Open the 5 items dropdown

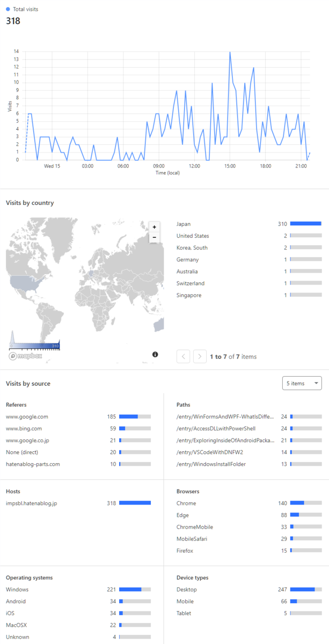[302, 383]
